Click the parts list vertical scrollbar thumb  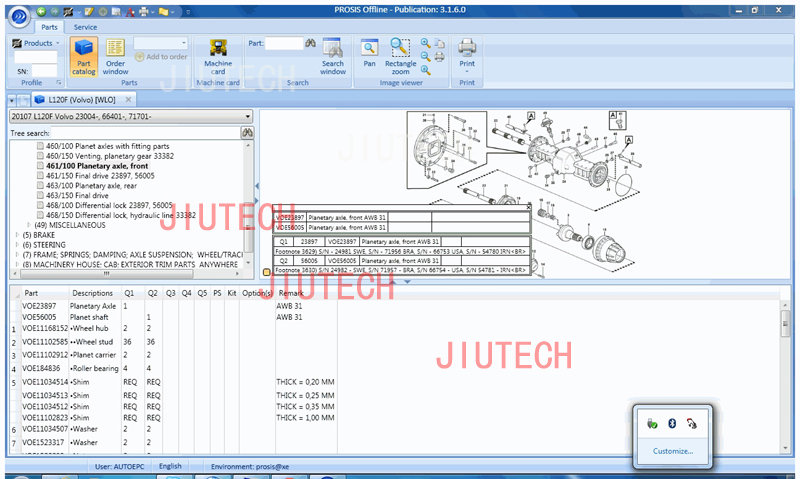point(785,323)
